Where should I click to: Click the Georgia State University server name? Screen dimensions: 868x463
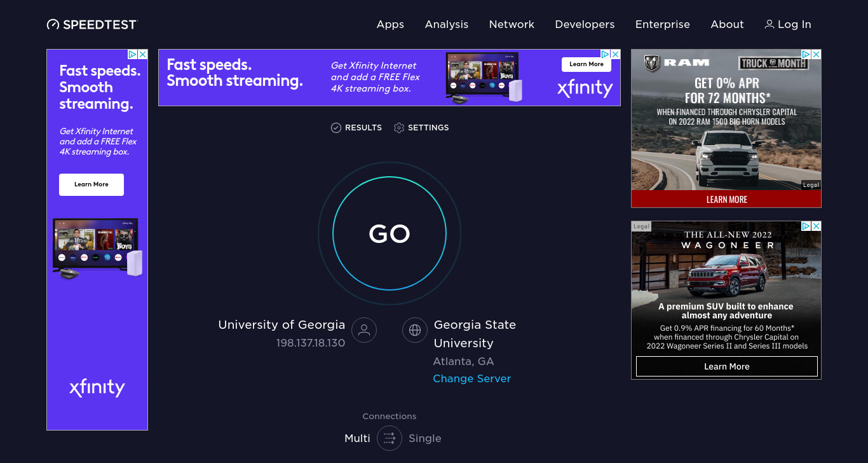[x=475, y=334]
